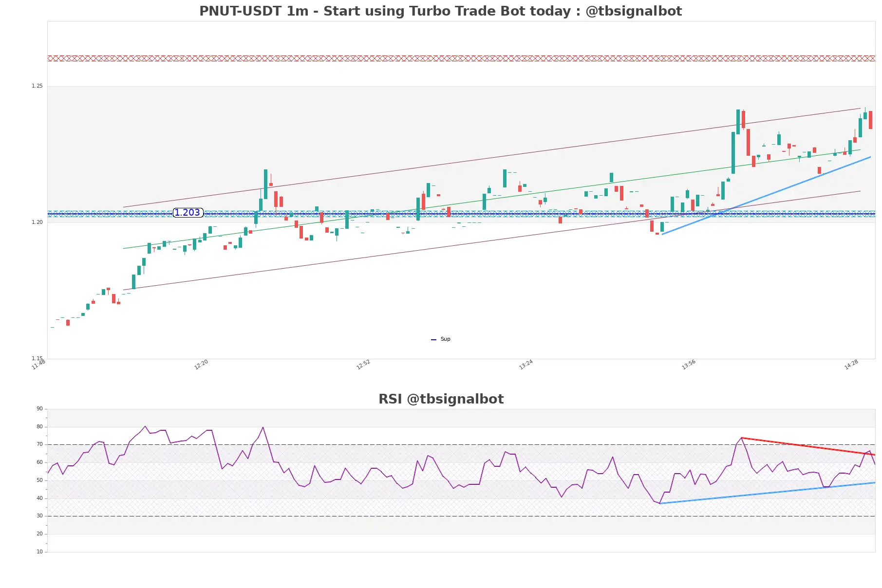
Task: Click the red RSI divergence trendline
Action: (x=808, y=446)
